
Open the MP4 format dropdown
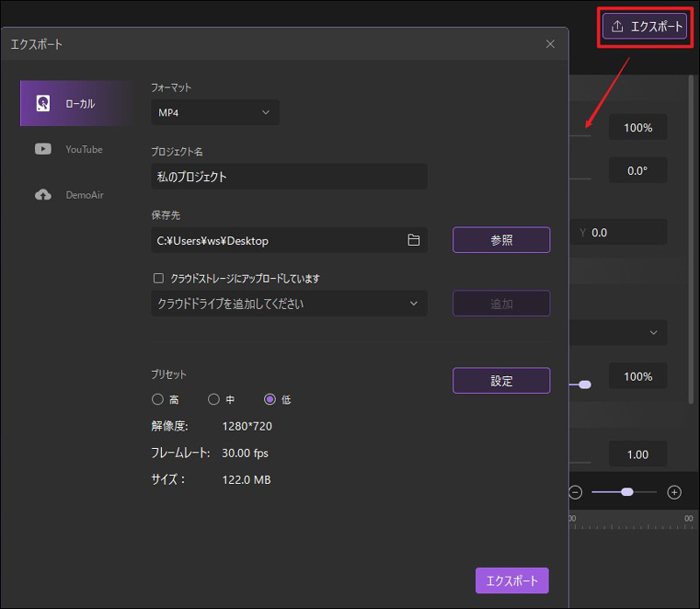pos(215,112)
